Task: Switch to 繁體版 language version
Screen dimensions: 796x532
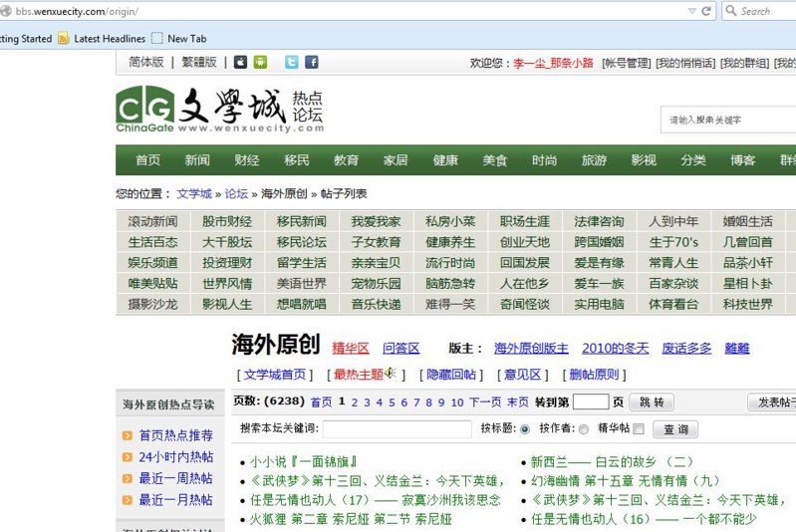Action: click(x=199, y=62)
